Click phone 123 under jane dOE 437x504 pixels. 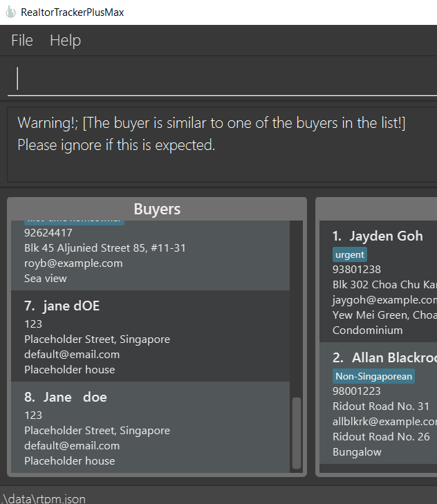pos(33,324)
